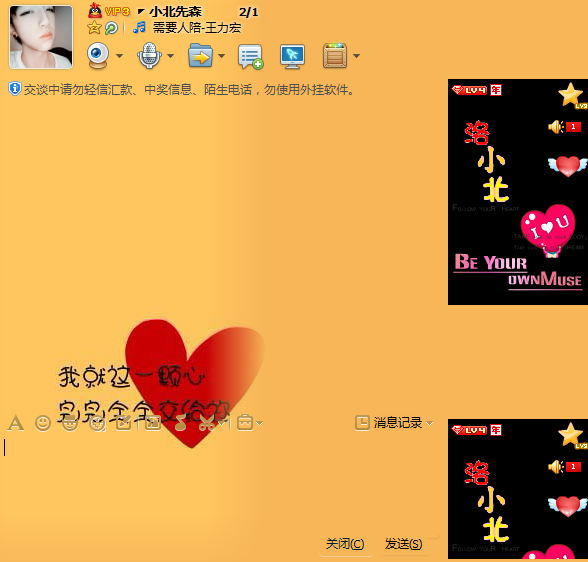Viewport: 588px width, 562px height.
Task: Expand briefcase tools dropdown arrow
Action: [x=260, y=424]
